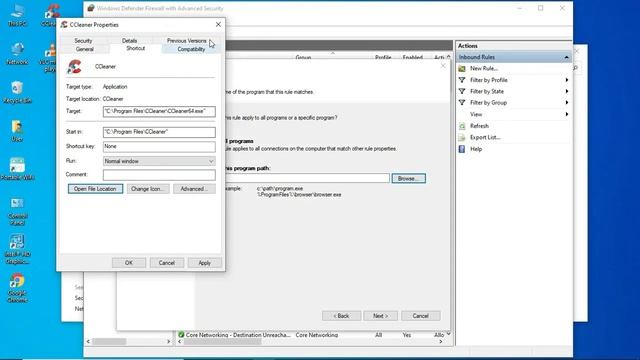Screen dimensions: 640x360
Task: Open Control Panel desktop icon
Action: [17, 211]
